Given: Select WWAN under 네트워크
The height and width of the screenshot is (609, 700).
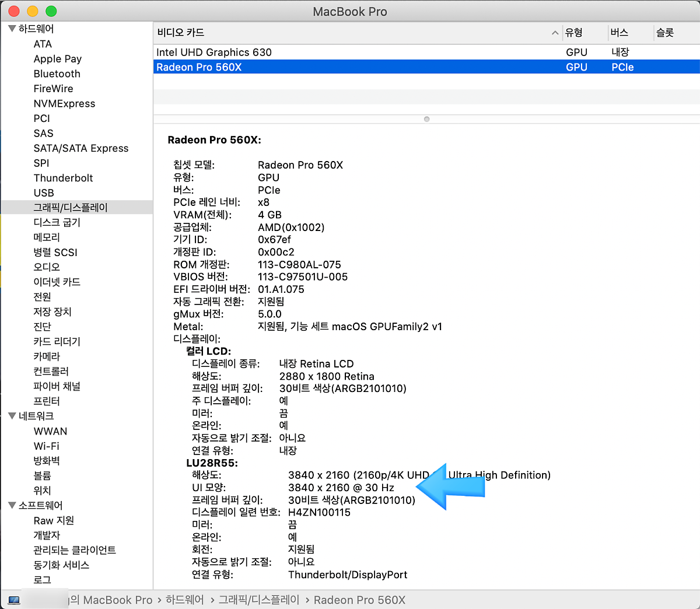Looking at the screenshot, I should point(50,431).
